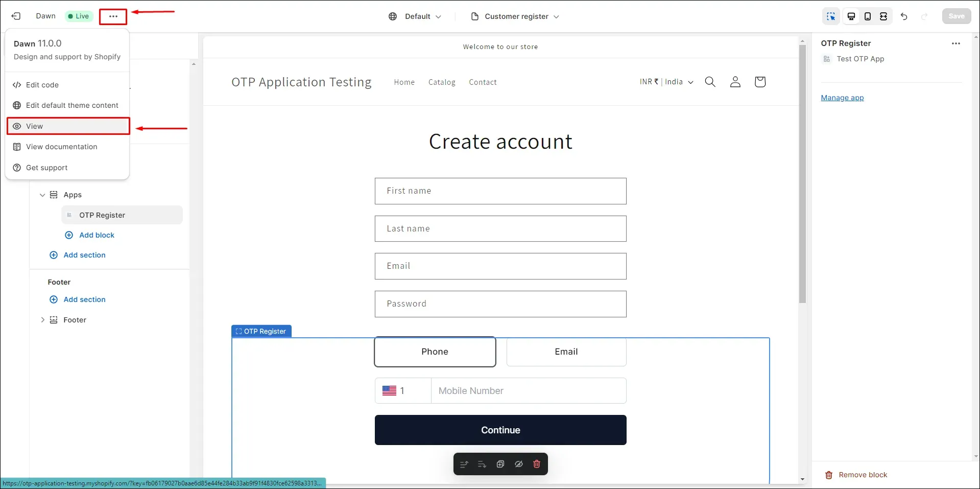Click the store search magnifier icon
Image resolution: width=980 pixels, height=489 pixels.
710,82
